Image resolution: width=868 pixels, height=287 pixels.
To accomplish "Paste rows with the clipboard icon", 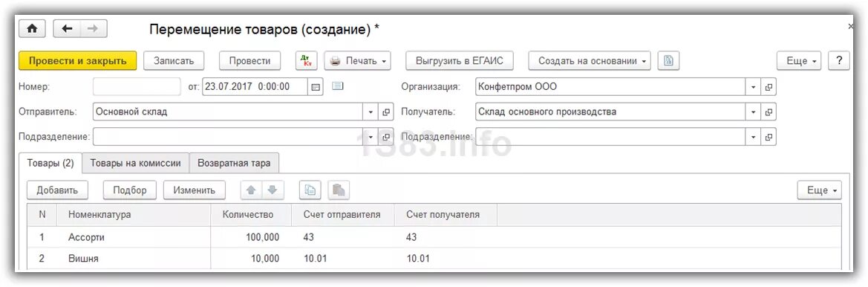I will (339, 190).
